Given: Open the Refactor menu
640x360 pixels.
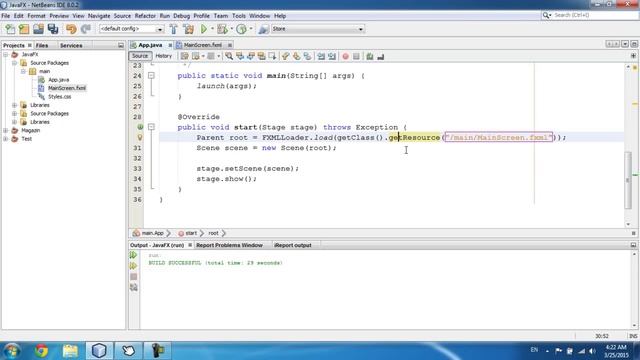Looking at the screenshot, I should tap(145, 16).
